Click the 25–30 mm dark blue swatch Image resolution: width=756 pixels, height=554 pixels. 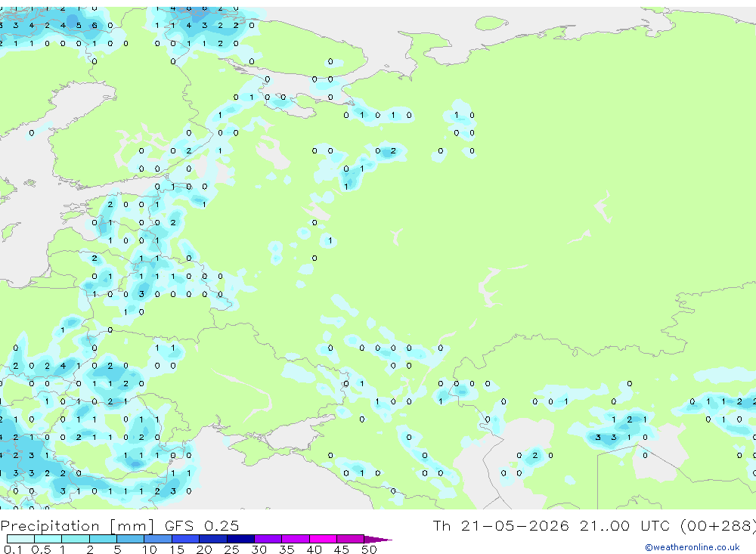click(x=240, y=539)
